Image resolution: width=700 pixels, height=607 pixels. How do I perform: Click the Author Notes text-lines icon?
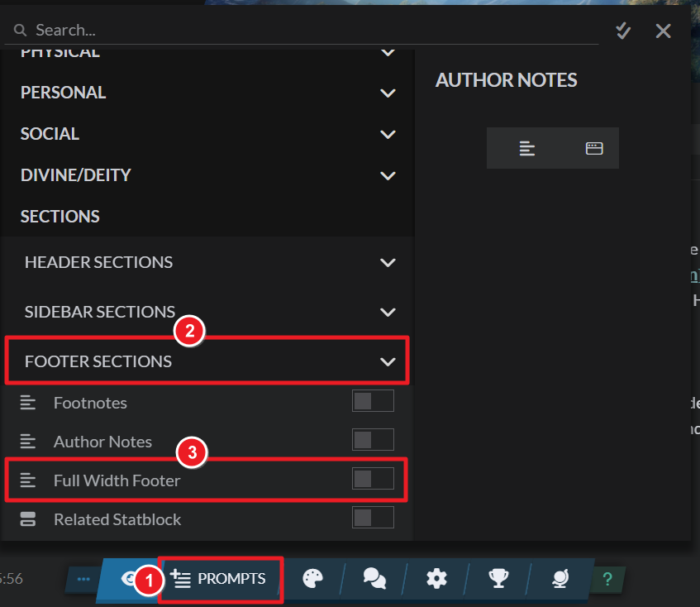[x=27, y=442]
